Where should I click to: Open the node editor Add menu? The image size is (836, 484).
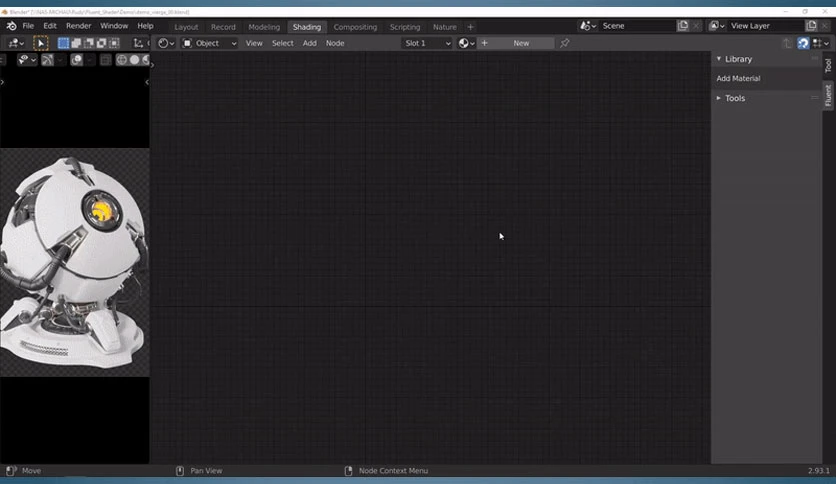(x=309, y=43)
